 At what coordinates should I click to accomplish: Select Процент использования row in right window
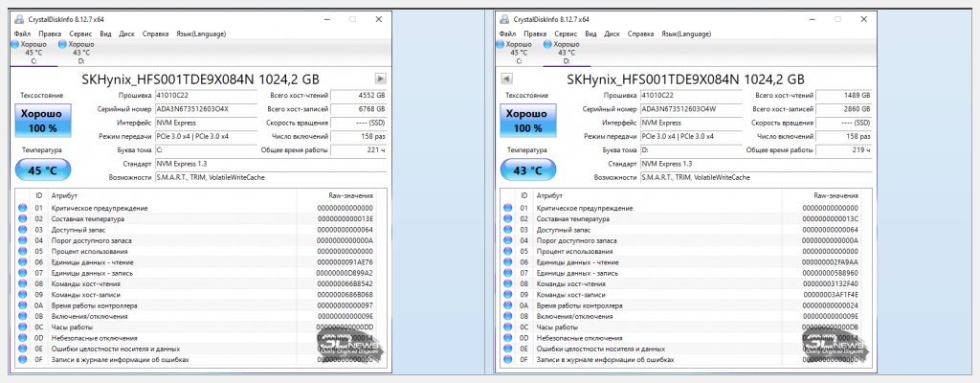click(681, 252)
